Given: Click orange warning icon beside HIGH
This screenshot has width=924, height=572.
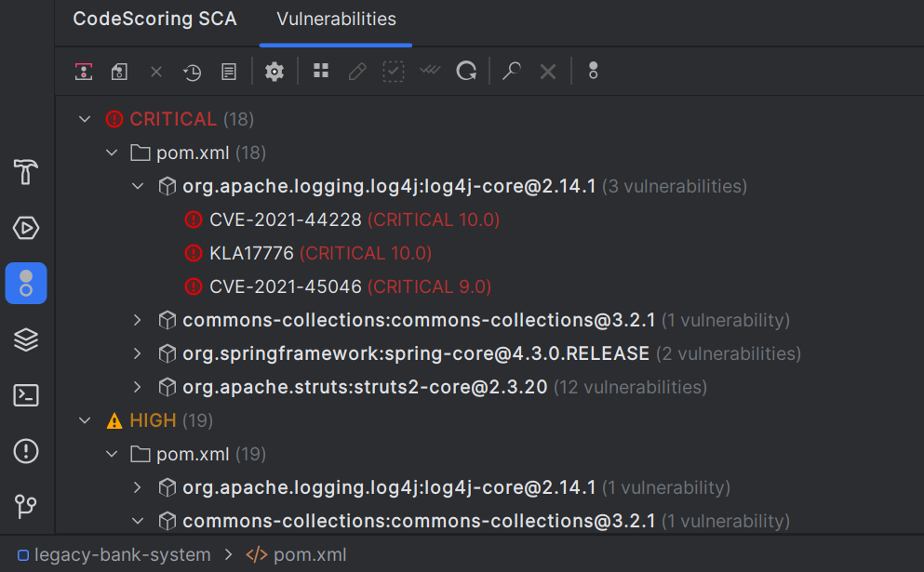Looking at the screenshot, I should pos(114,420).
